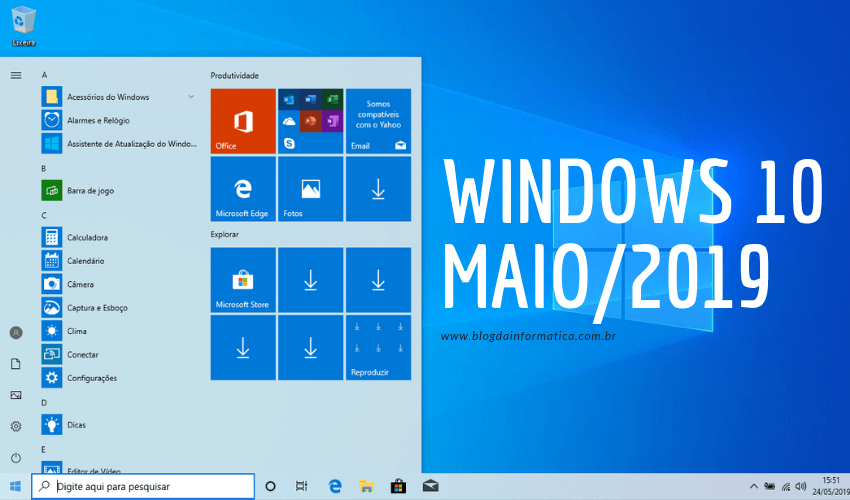850x500 pixels.
Task: Open Mail app from taskbar
Action: pyautogui.click(x=430, y=486)
